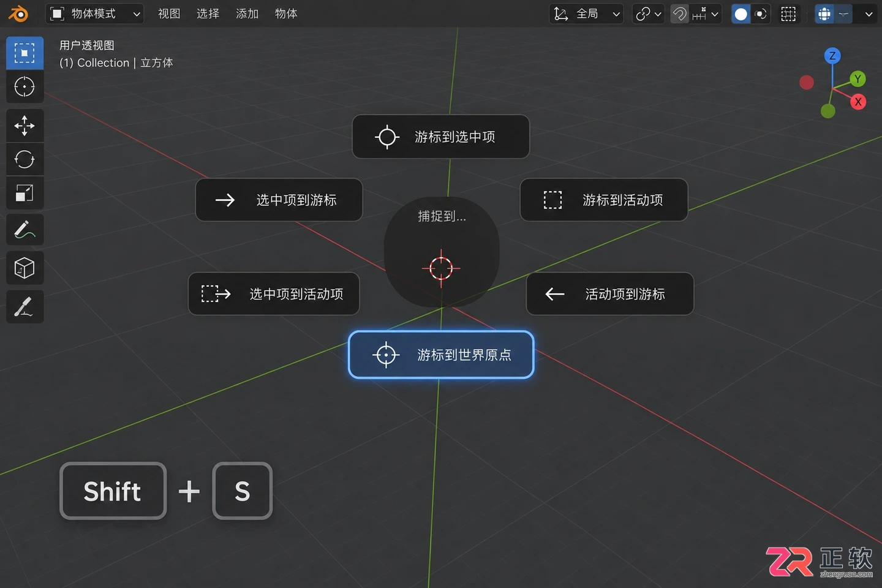Select the Box Select tool
Viewport: 882px width, 588px height.
point(24,53)
